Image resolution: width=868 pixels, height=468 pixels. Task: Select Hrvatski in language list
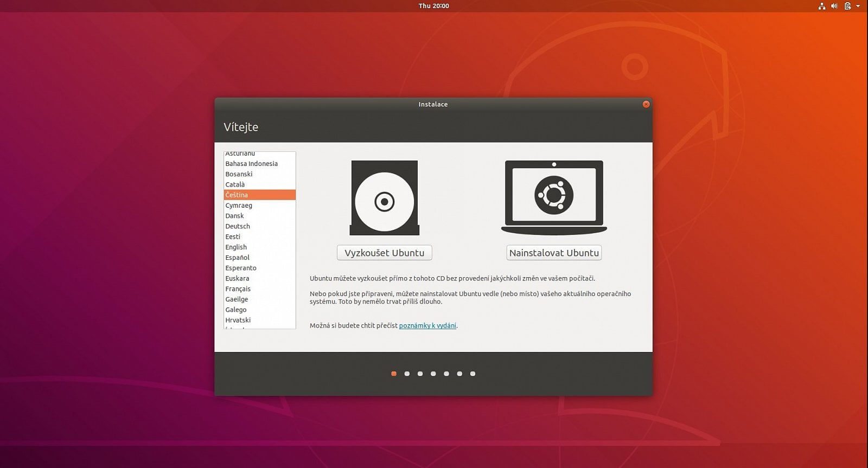[260, 320]
